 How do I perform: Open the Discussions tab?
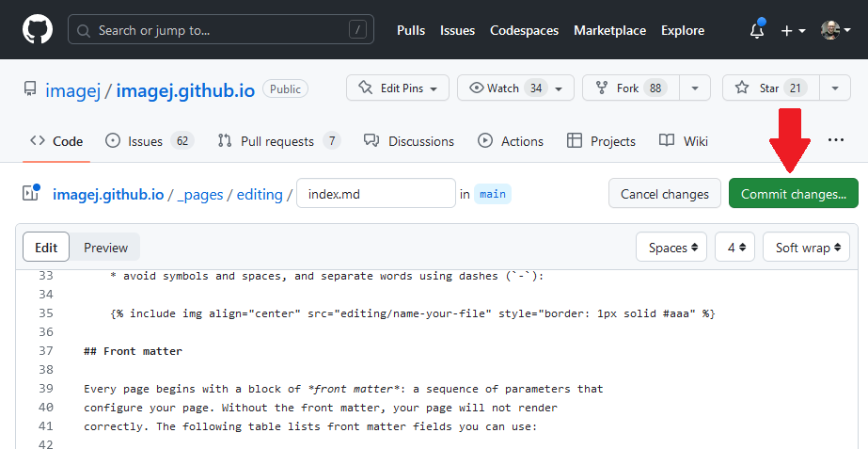(x=408, y=141)
